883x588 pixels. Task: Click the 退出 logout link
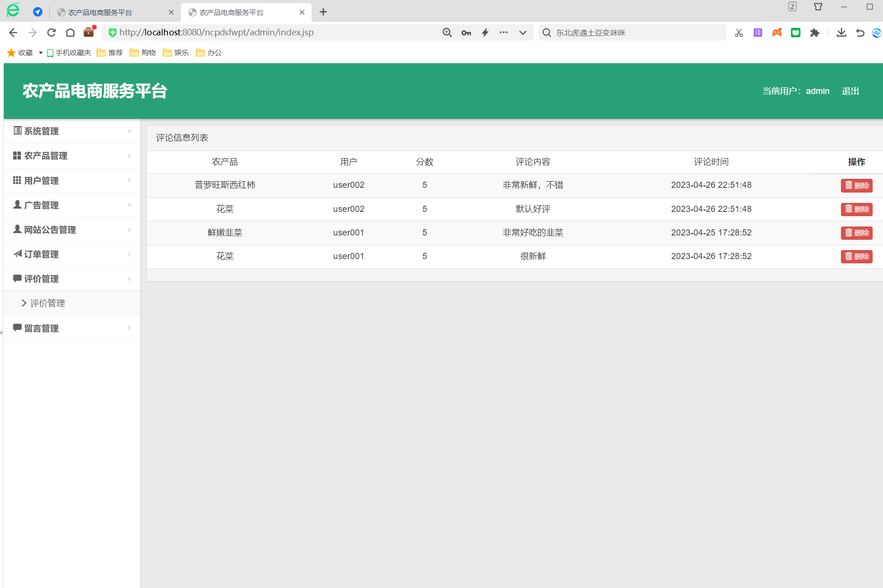[x=850, y=91]
